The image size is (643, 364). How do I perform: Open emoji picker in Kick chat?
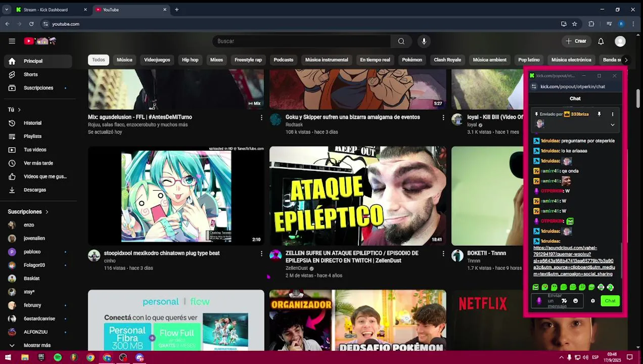tap(575, 301)
